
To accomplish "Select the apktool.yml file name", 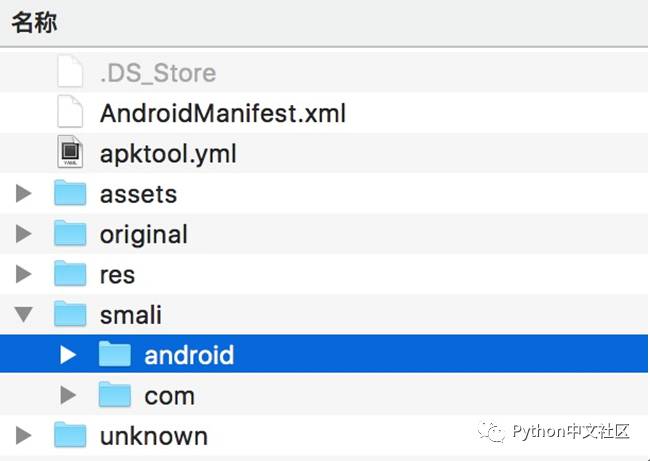I will point(167,154).
